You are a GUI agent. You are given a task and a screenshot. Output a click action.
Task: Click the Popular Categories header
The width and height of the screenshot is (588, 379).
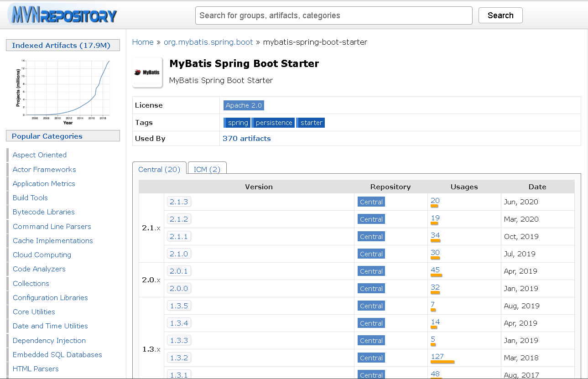click(63, 136)
